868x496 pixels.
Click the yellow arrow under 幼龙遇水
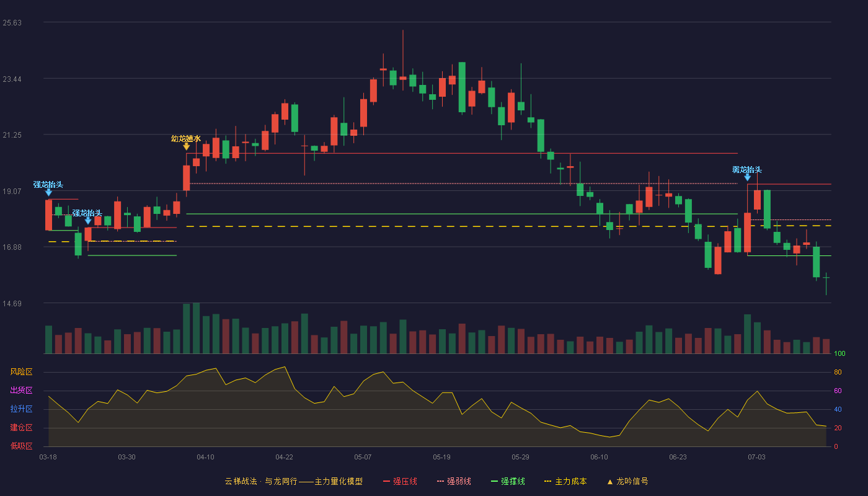pos(186,147)
